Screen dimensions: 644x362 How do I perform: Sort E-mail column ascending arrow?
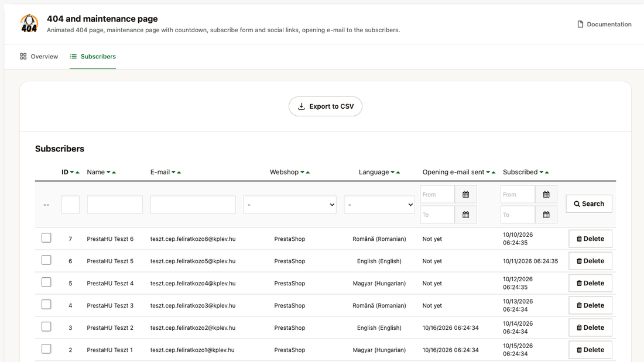pyautogui.click(x=179, y=173)
